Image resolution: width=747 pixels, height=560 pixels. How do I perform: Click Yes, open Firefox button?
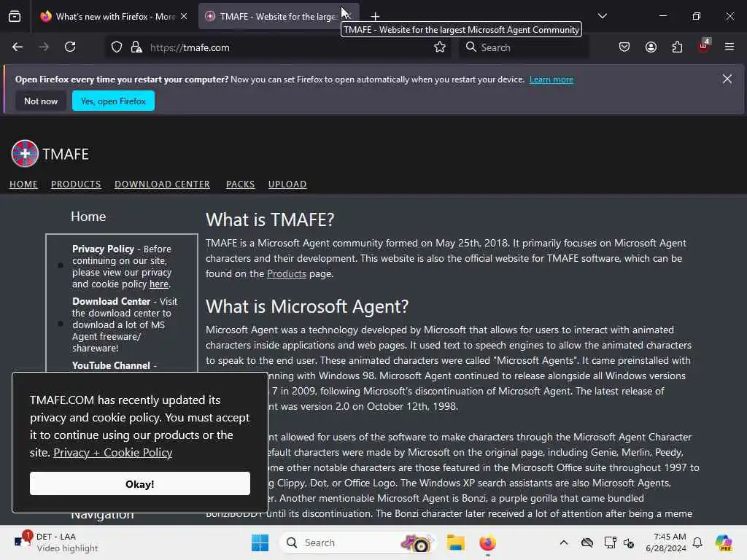pyautogui.click(x=113, y=101)
